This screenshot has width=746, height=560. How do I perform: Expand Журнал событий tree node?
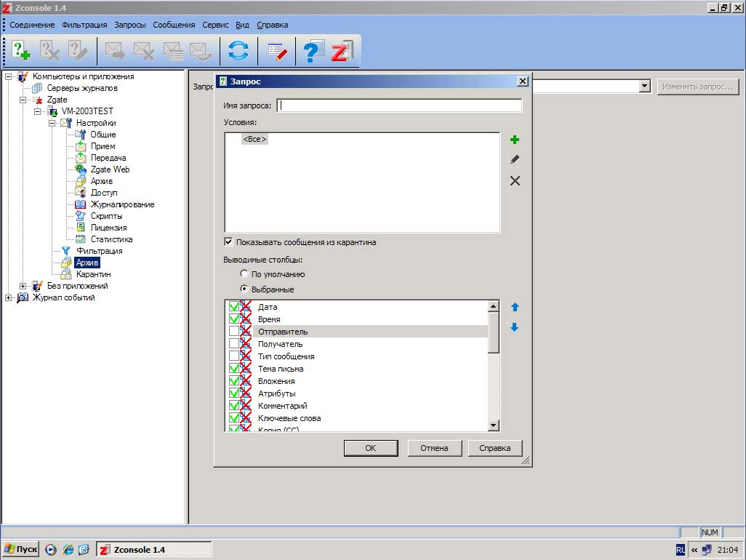point(8,297)
